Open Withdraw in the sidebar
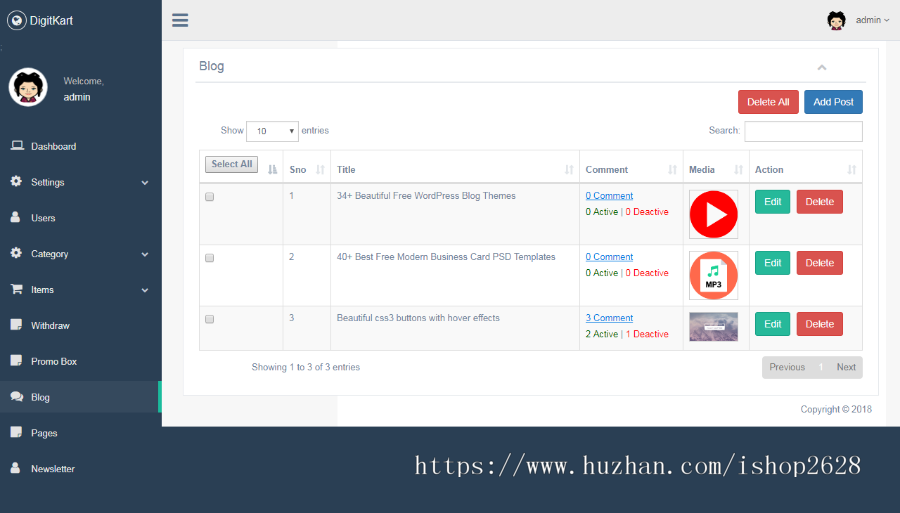The image size is (900, 513). pos(50,325)
